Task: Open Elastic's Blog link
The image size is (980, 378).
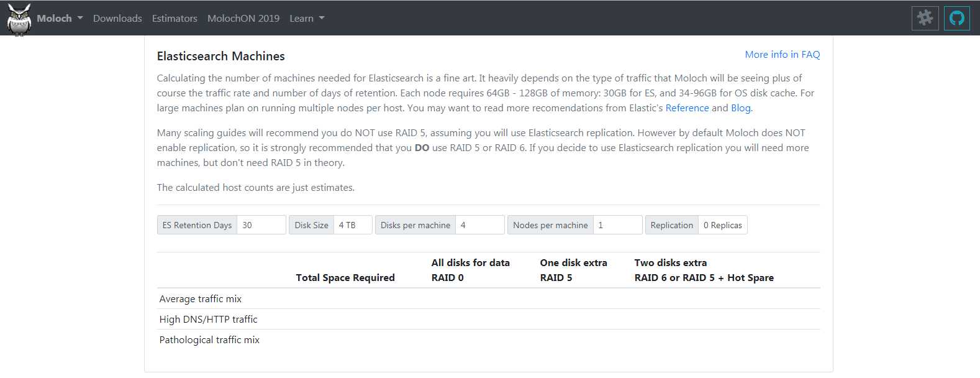Action: [740, 108]
